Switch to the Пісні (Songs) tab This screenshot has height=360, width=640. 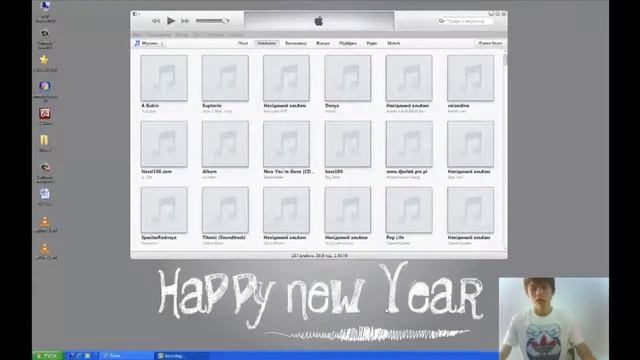point(242,43)
